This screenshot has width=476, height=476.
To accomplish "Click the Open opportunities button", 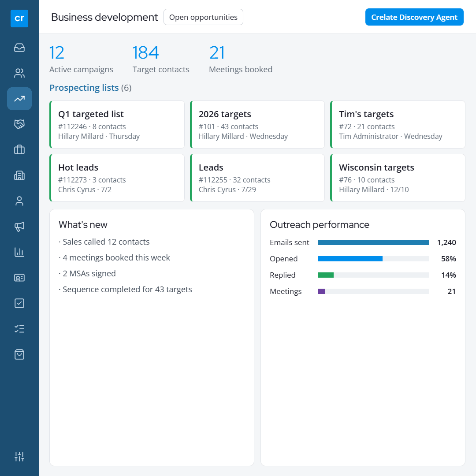I will coord(203,17).
